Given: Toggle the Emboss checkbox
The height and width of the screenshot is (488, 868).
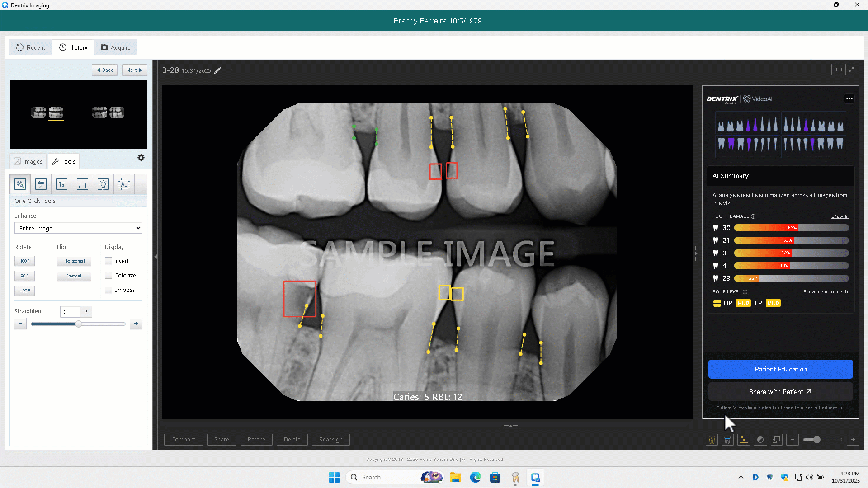Looking at the screenshot, I should pyautogui.click(x=108, y=290).
